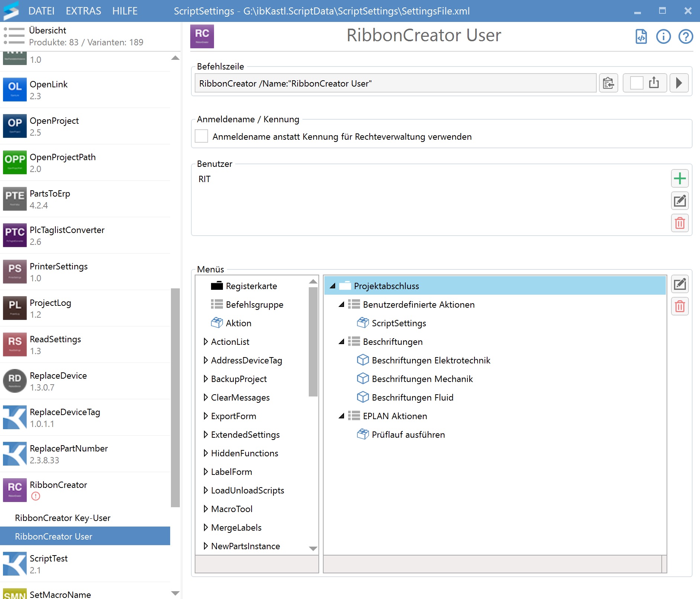Open the script file code icon
Image resolution: width=700 pixels, height=599 pixels.
[x=641, y=36]
